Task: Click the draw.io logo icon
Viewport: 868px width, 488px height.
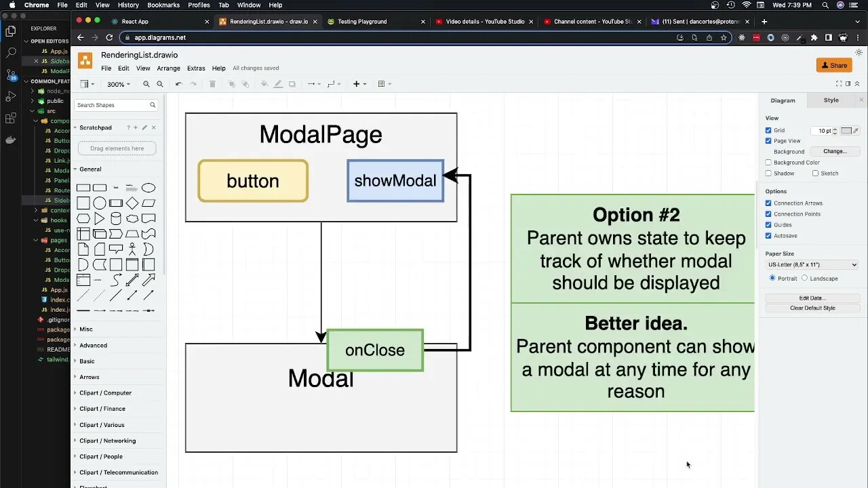Action: click(x=85, y=61)
